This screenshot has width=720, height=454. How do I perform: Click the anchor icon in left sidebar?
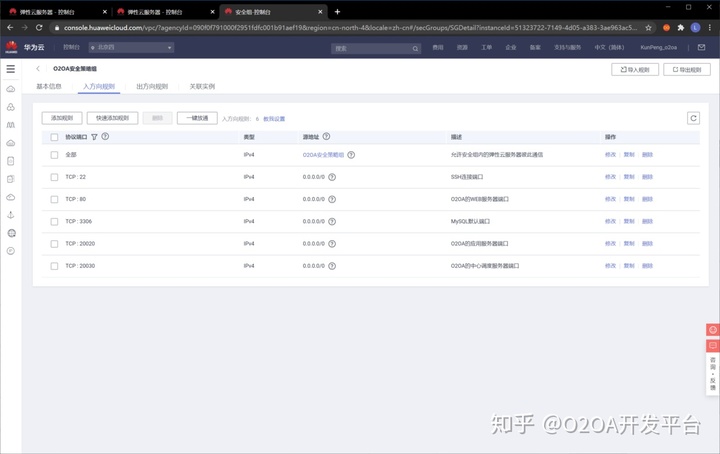(x=11, y=215)
